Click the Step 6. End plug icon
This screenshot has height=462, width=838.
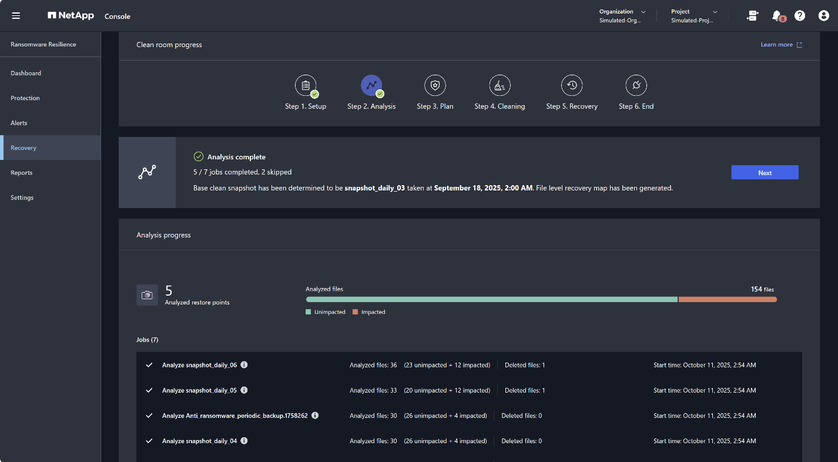pos(636,86)
